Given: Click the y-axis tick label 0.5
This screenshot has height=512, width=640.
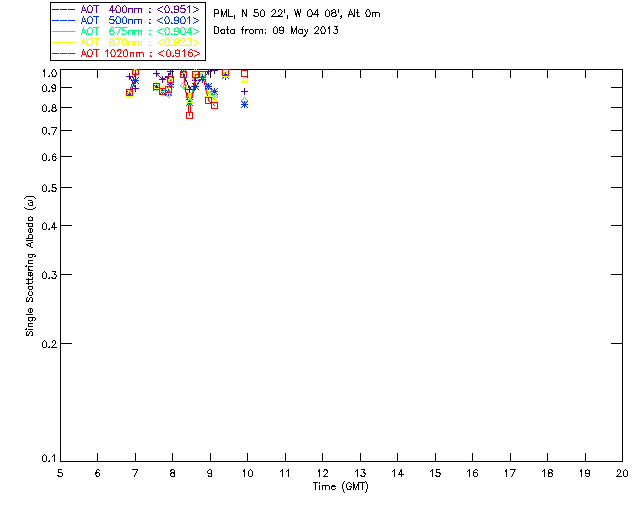Looking at the screenshot, I should (49, 188).
